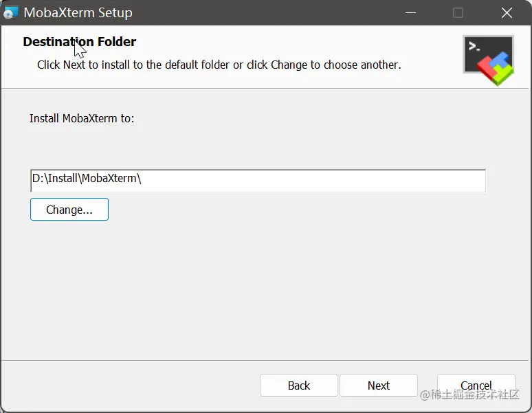
Task: Click the installer icon in title bar
Action: tap(10, 13)
